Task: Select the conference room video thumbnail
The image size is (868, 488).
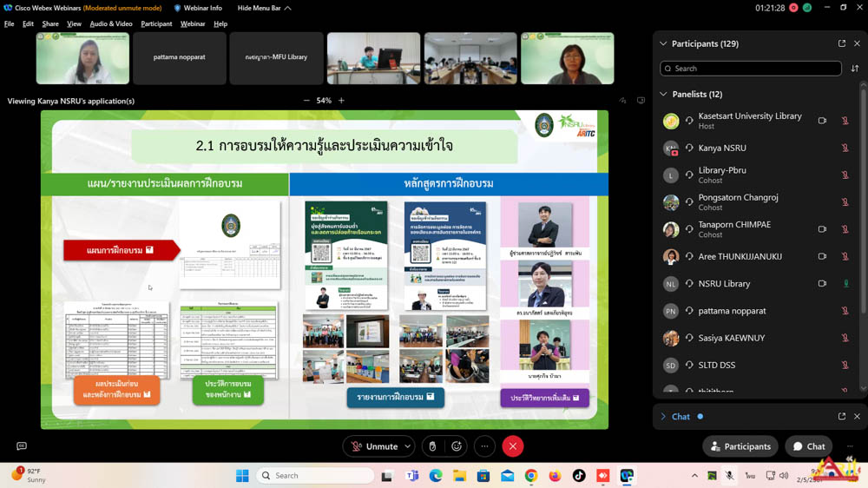Action: (x=470, y=58)
